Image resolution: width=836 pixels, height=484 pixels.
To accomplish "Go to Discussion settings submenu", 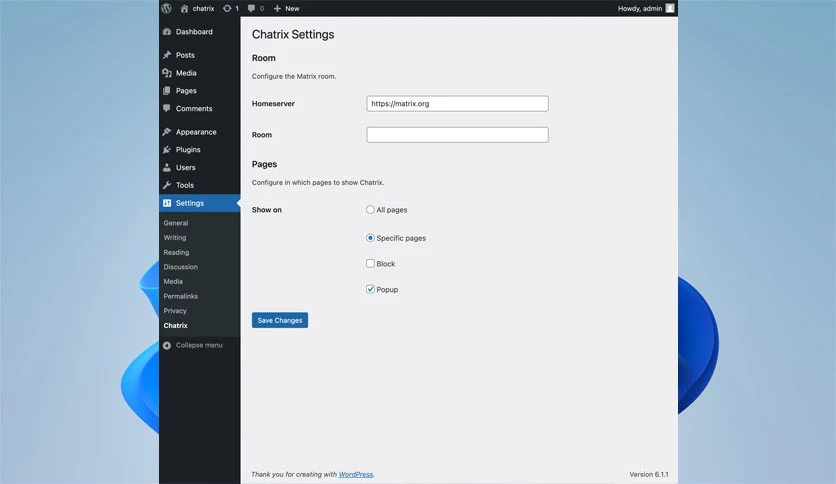I will pos(181,267).
